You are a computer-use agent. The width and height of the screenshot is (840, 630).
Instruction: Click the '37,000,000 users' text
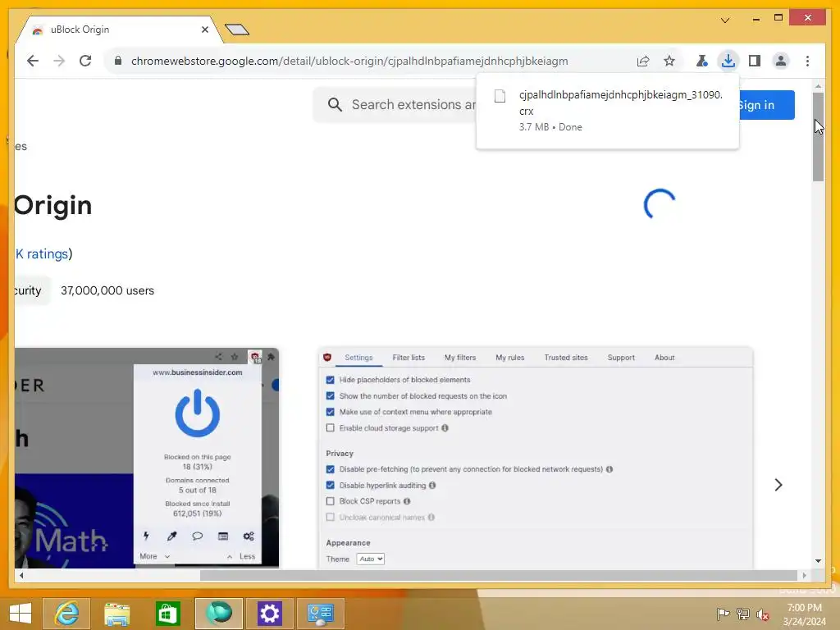tap(107, 290)
